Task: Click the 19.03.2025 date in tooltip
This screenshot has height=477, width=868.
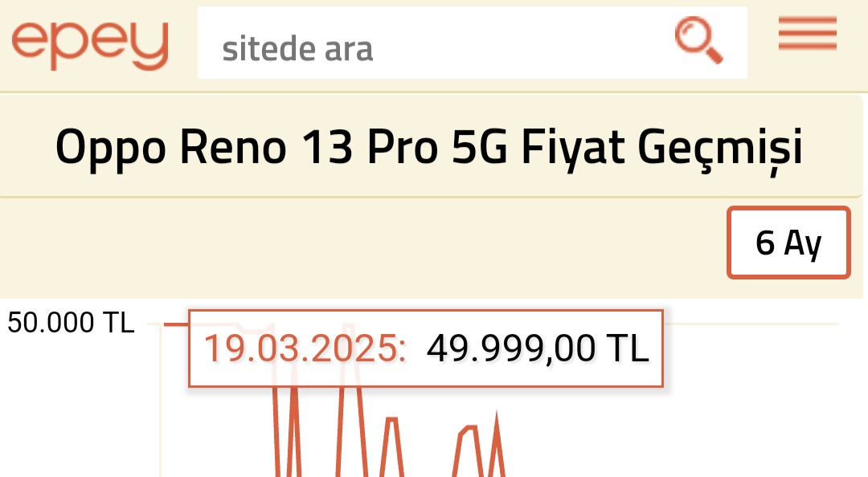Action: [x=305, y=348]
